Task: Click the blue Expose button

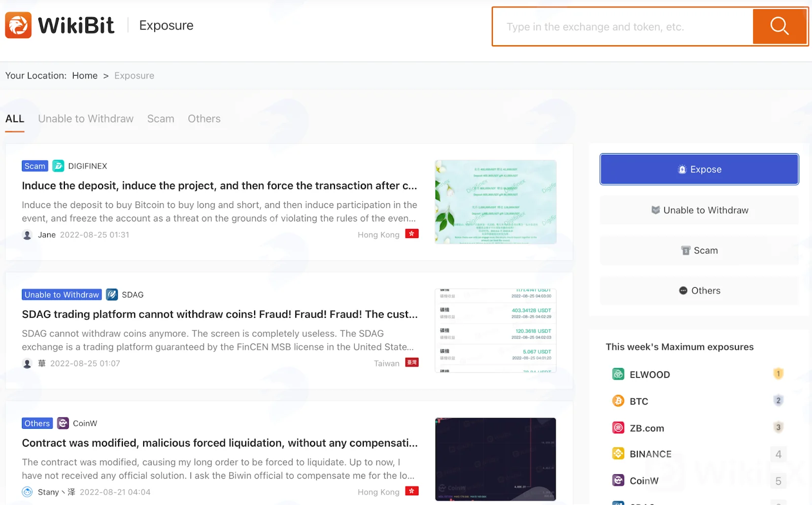Action: point(699,169)
